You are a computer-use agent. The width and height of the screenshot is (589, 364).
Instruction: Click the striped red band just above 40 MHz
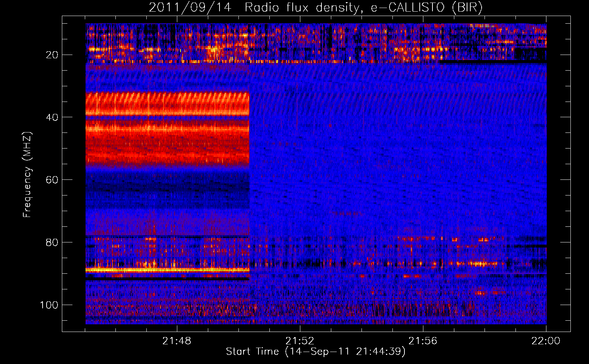[167, 104]
